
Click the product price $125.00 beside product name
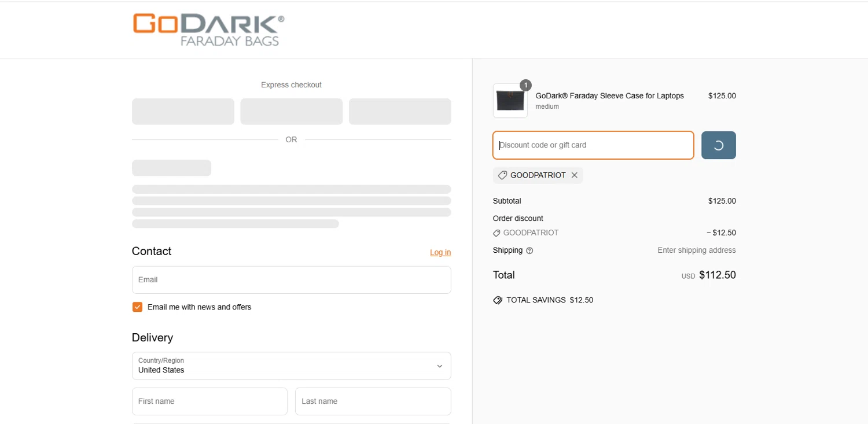pos(722,96)
